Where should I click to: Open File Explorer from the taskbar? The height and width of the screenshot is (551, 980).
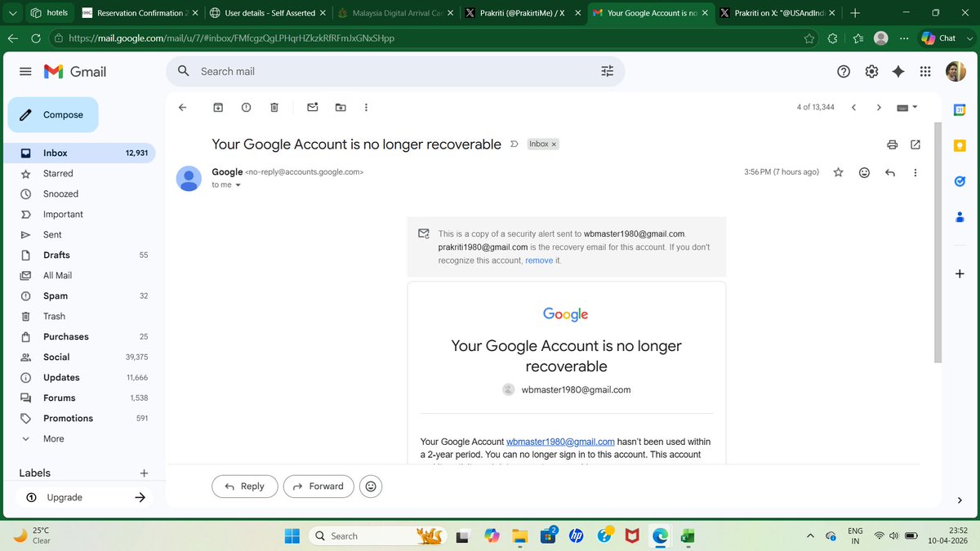pos(520,535)
